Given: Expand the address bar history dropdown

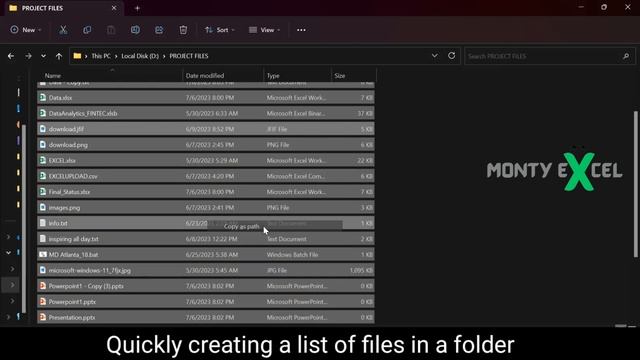Looking at the screenshot, I should 435,56.
